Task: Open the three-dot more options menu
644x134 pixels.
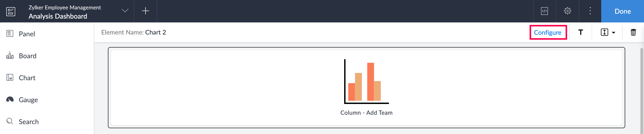Action: (590, 11)
